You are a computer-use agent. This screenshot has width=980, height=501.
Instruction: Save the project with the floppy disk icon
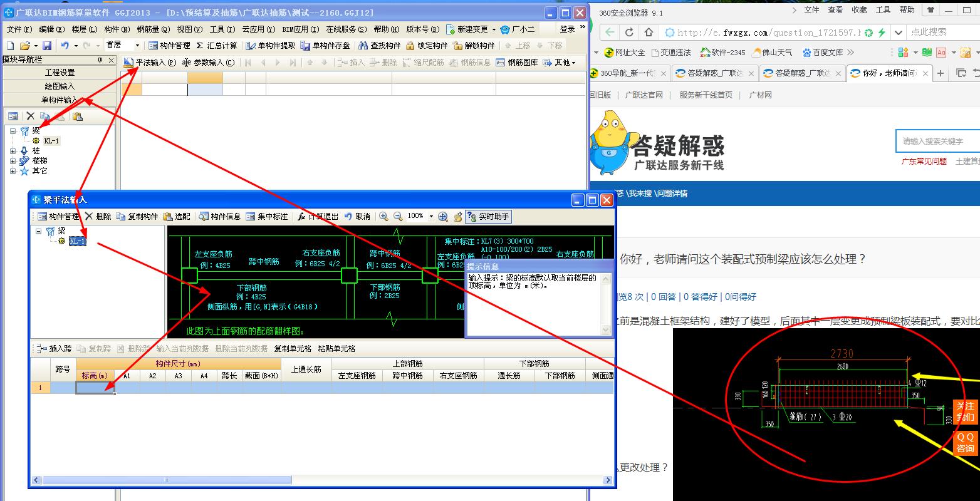pyautogui.click(x=47, y=46)
